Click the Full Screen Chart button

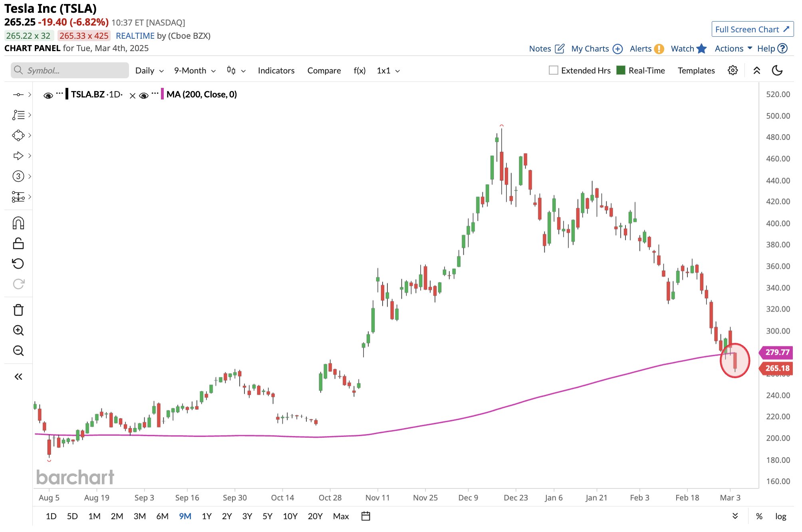click(752, 29)
